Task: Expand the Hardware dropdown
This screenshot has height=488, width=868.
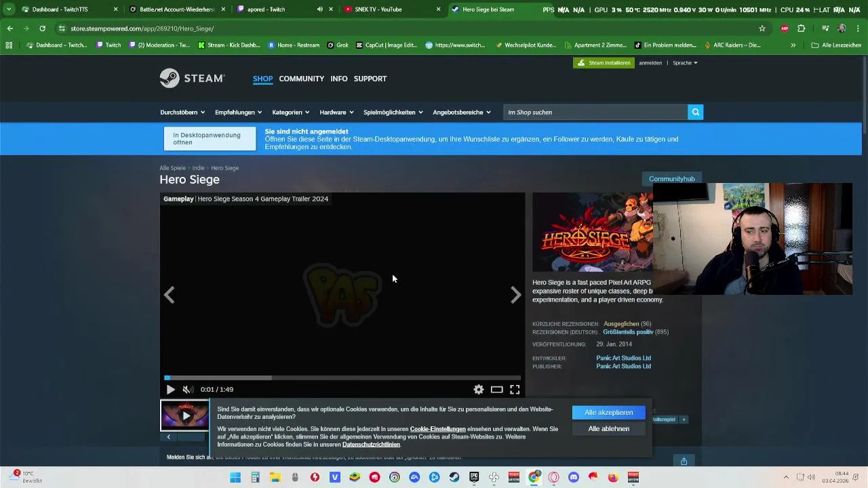Action: 336,113
